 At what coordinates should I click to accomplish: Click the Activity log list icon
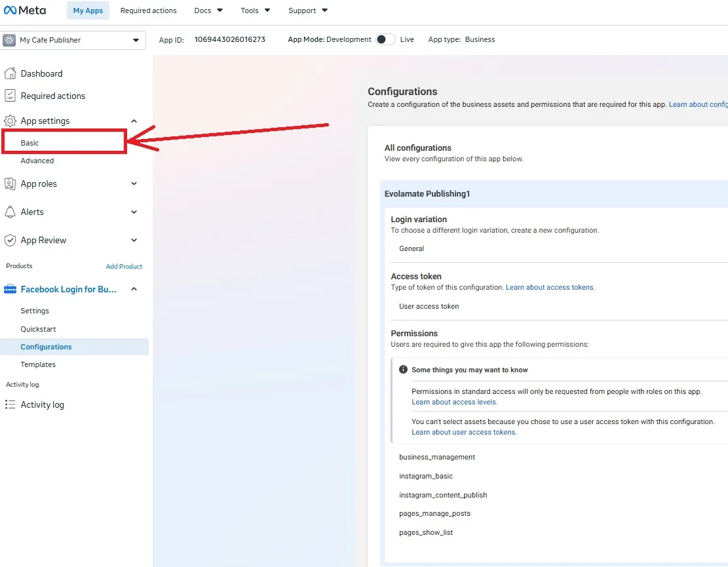(10, 404)
